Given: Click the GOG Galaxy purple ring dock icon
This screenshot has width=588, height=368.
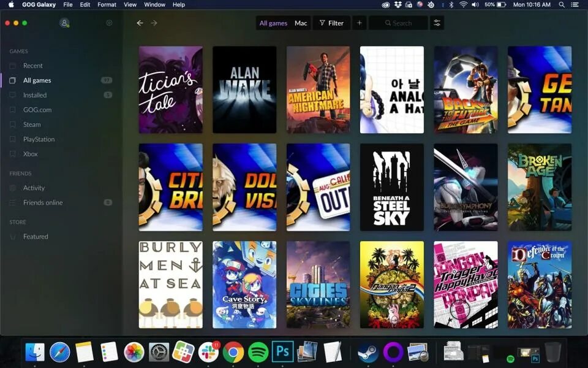Looking at the screenshot, I should [393, 352].
